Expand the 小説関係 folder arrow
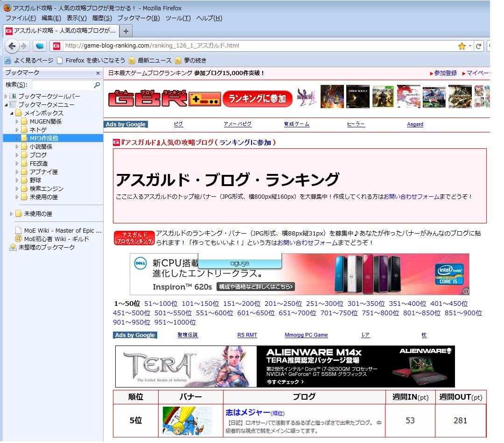Screen dimensions: 504x443 [x=17, y=147]
